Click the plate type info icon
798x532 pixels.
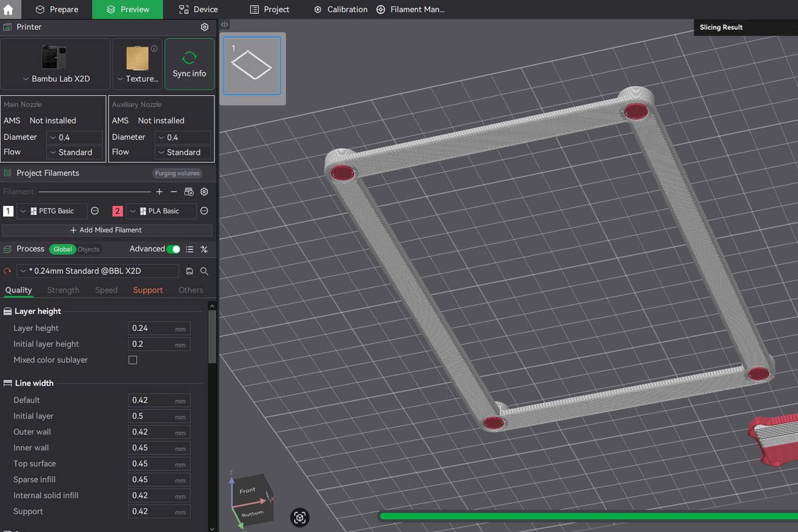(154, 48)
